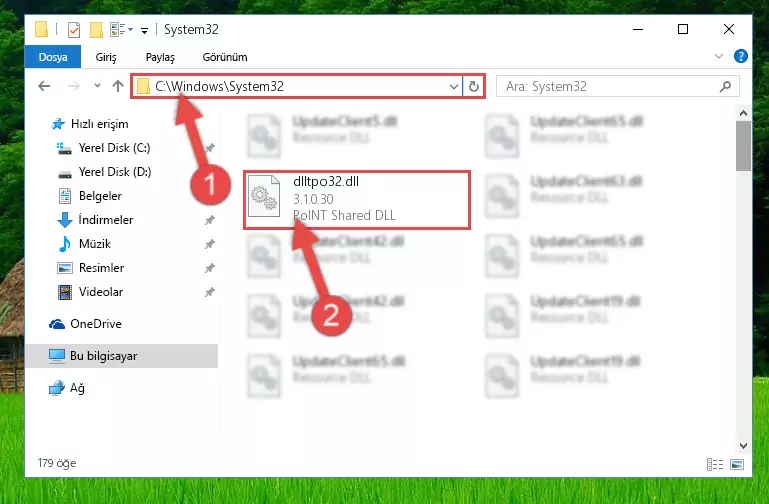Select OneDrive in navigation pane
Image resolution: width=769 pixels, height=504 pixels.
pos(85,324)
